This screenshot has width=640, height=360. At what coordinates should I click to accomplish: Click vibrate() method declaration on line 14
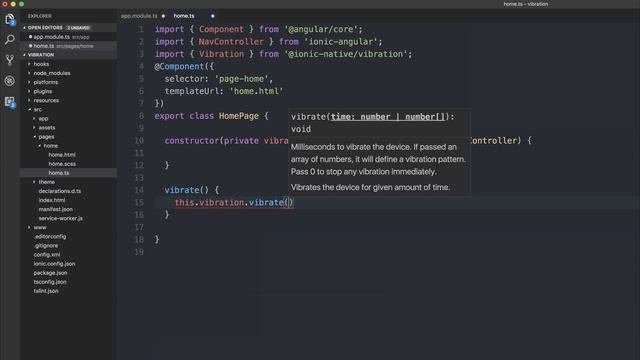[x=187, y=190]
